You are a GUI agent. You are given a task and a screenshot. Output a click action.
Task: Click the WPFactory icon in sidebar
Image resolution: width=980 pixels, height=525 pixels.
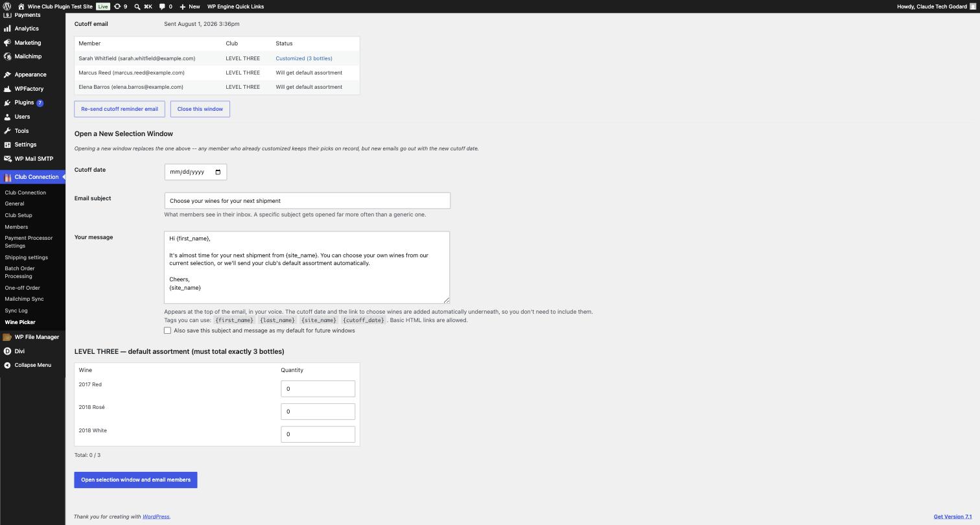coord(7,89)
